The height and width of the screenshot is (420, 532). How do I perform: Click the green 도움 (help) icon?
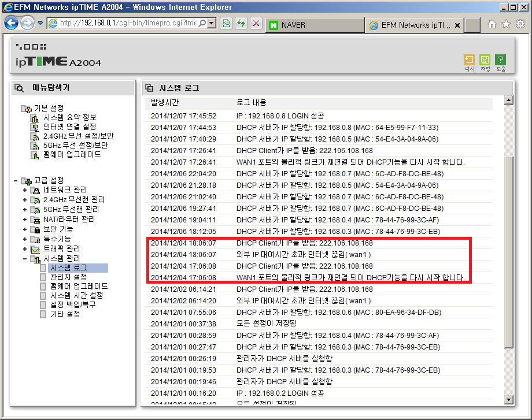(500, 60)
